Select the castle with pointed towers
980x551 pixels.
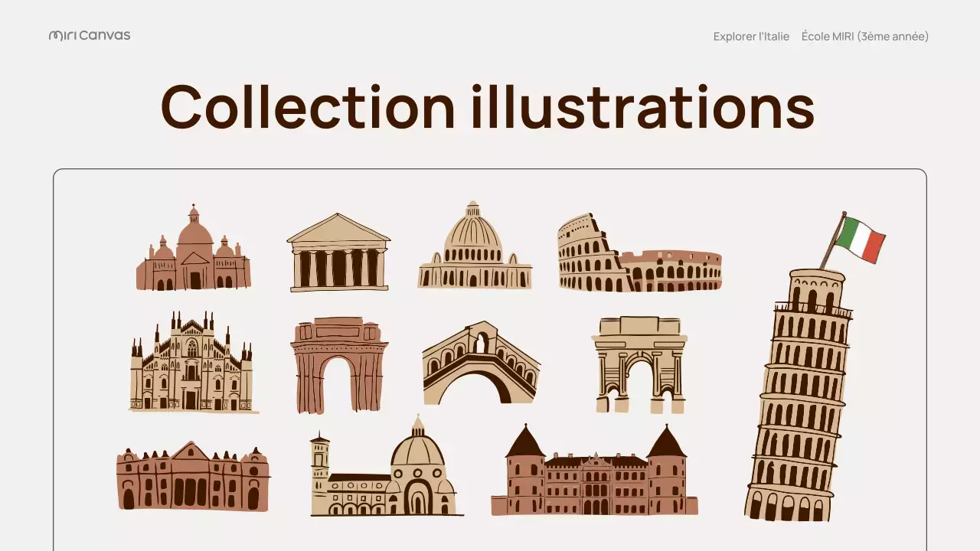click(594, 474)
